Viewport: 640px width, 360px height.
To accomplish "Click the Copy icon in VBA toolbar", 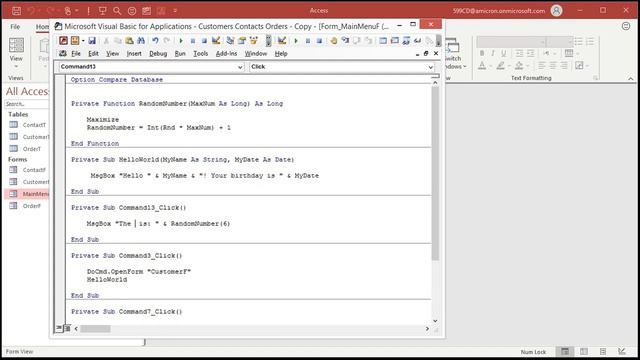I will tap(118, 40).
